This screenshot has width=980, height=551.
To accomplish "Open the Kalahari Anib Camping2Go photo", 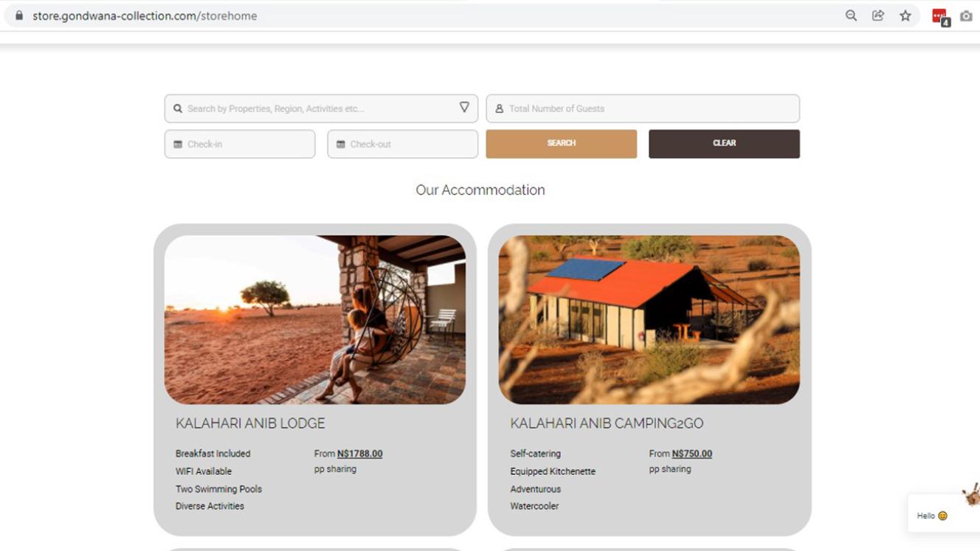I will point(649,319).
